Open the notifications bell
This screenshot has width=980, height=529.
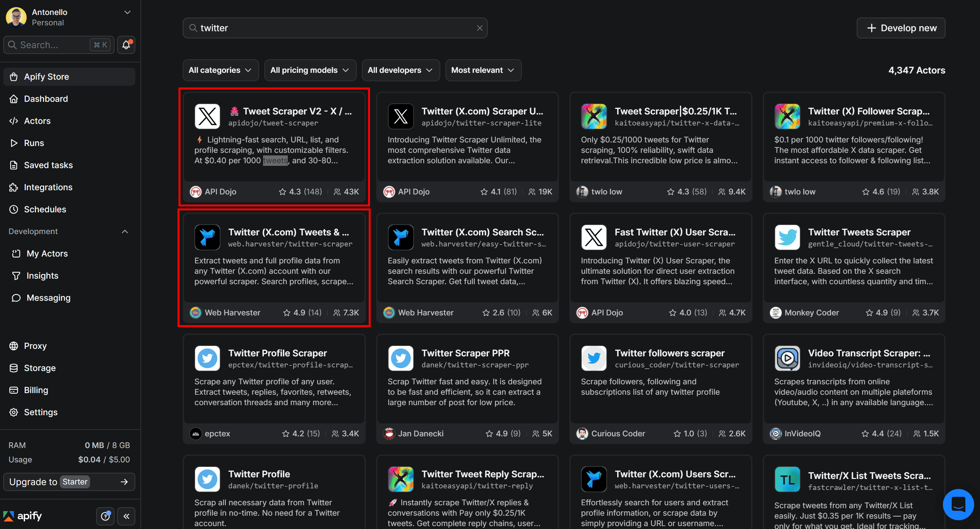point(126,45)
